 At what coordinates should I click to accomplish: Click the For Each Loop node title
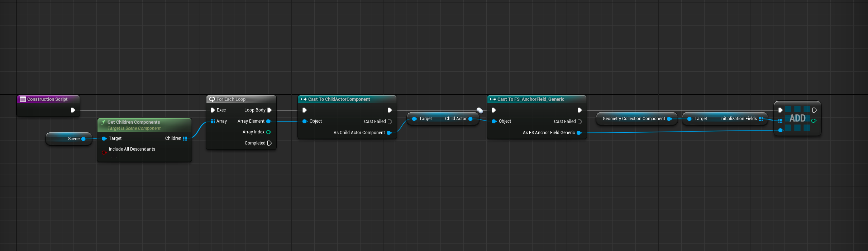click(x=231, y=99)
